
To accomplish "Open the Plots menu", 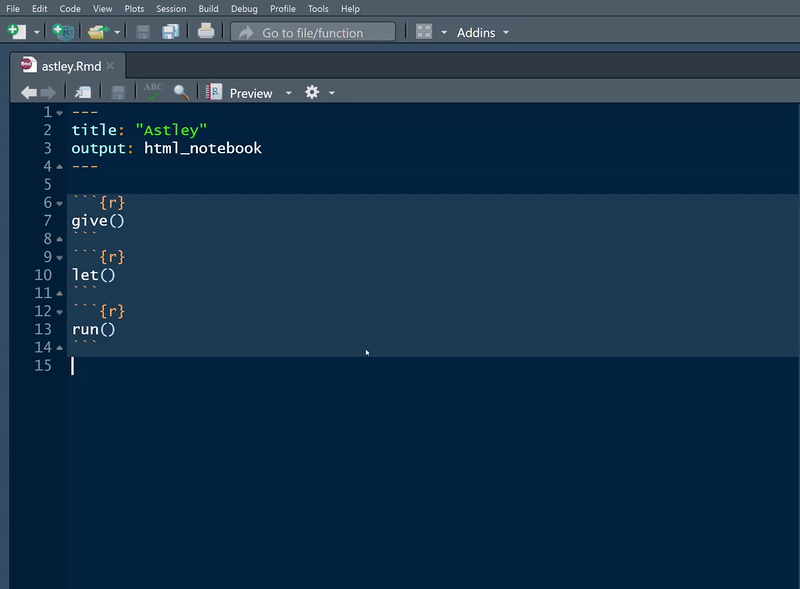I will [x=134, y=9].
